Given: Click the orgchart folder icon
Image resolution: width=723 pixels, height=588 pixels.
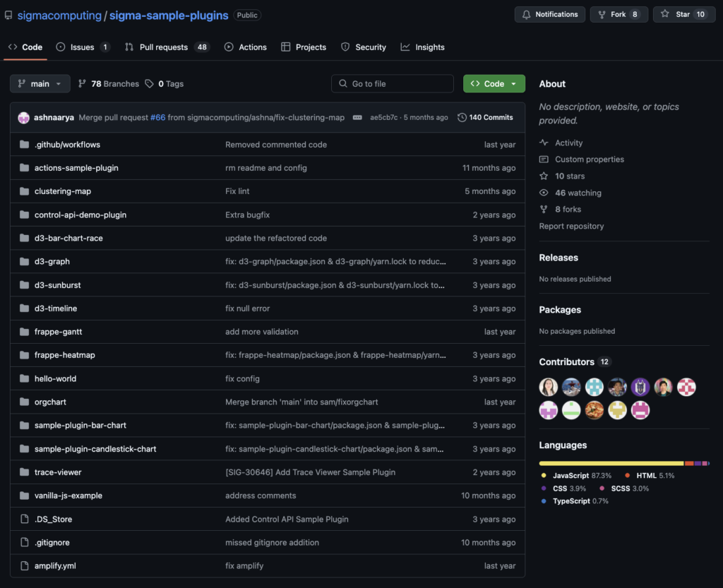Looking at the screenshot, I should click(x=25, y=402).
